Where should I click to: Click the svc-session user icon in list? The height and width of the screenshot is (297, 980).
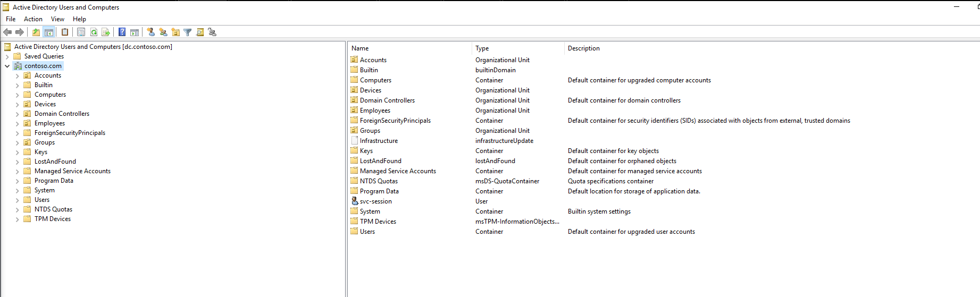tap(355, 201)
